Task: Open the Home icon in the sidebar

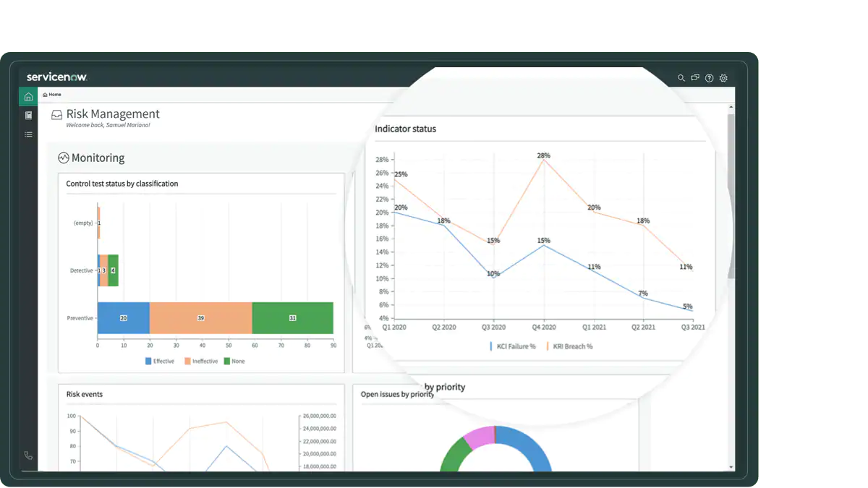Action: (28, 97)
